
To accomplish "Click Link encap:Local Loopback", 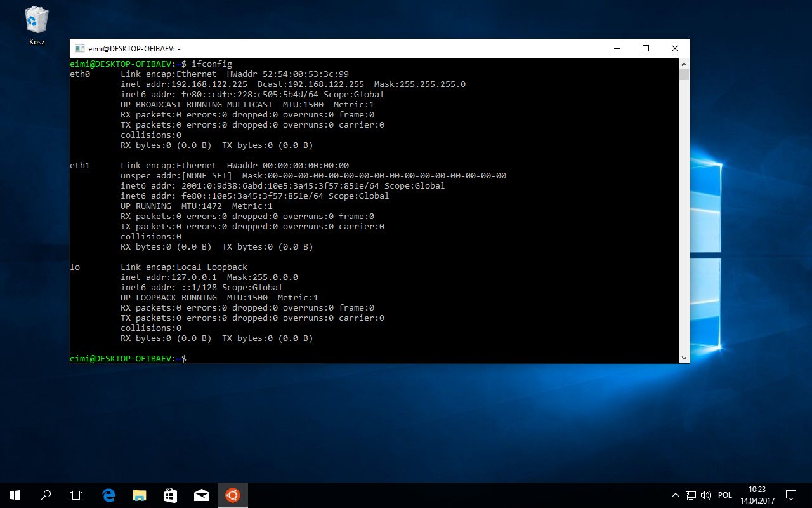I will pos(184,267).
